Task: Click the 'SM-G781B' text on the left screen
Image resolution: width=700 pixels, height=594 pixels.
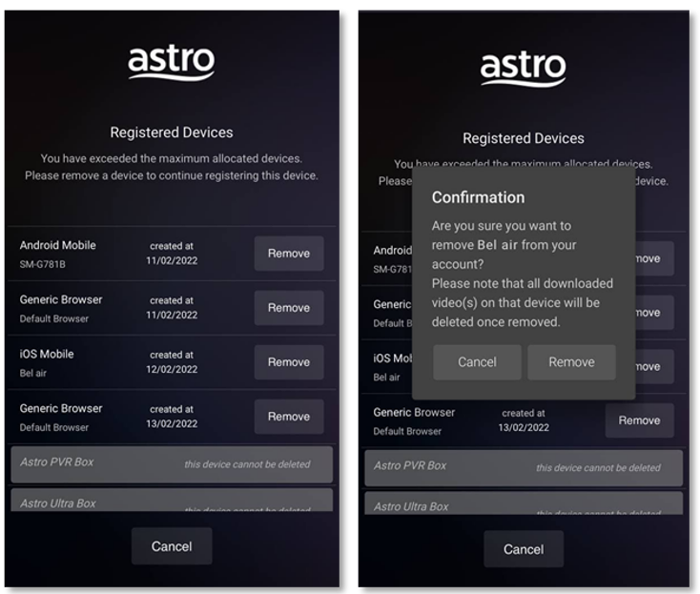Action: coord(42,264)
